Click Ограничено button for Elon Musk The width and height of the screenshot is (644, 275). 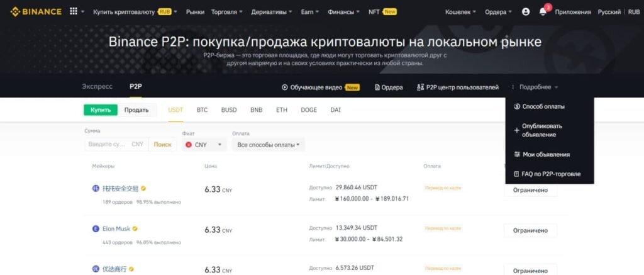tap(530, 230)
